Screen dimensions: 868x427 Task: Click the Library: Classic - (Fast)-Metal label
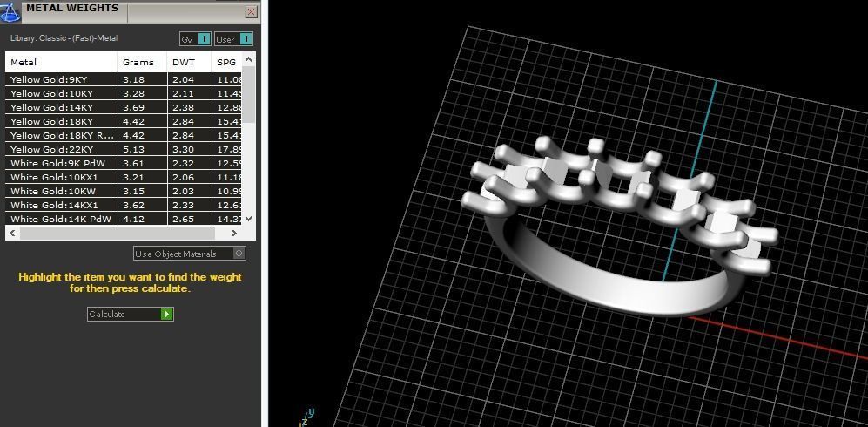[x=64, y=38]
